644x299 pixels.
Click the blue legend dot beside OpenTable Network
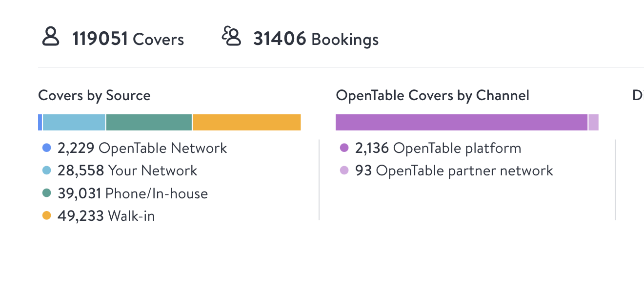(x=47, y=148)
